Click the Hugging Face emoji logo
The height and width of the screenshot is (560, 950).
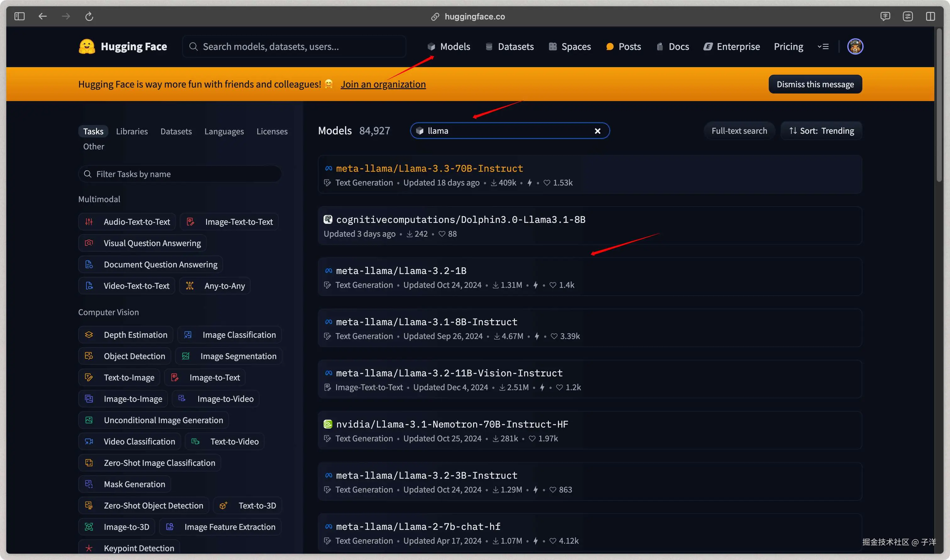(86, 46)
